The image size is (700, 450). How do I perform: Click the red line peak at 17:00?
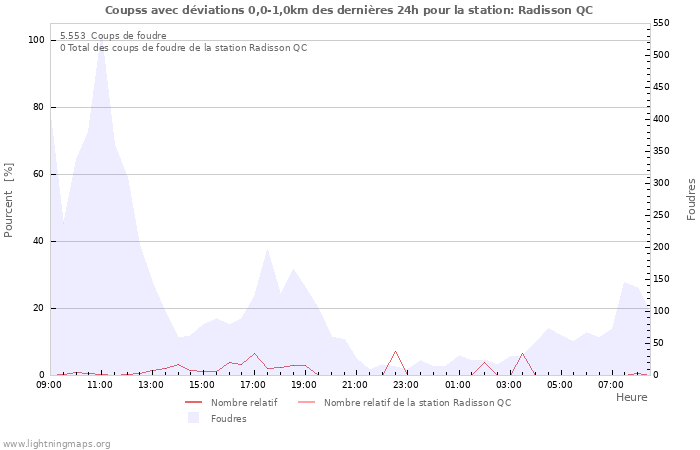tap(254, 354)
